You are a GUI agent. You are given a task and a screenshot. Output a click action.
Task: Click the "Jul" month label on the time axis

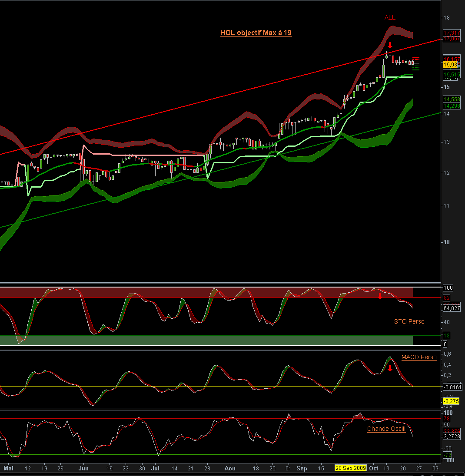(155, 469)
